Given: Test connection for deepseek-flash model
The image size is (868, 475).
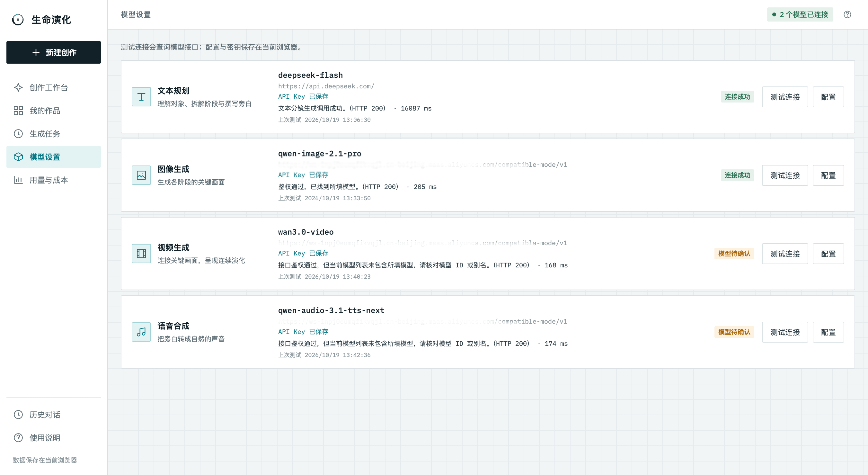Looking at the screenshot, I should 785,97.
